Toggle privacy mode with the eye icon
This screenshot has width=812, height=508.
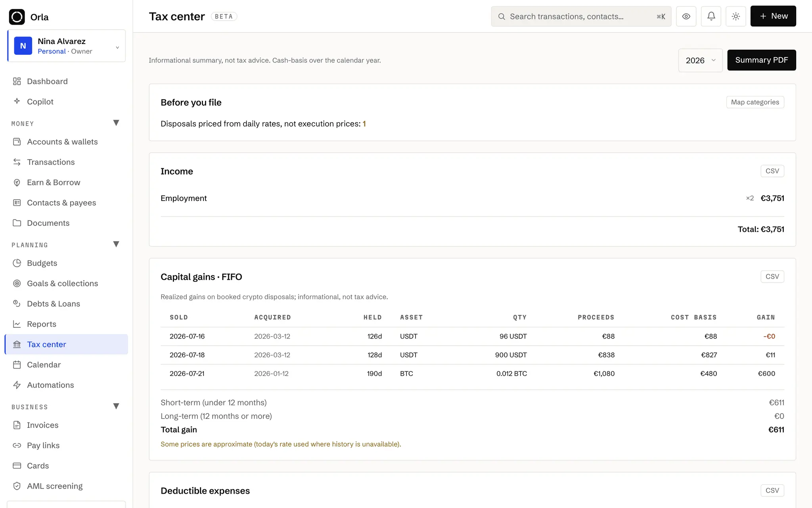coord(686,16)
